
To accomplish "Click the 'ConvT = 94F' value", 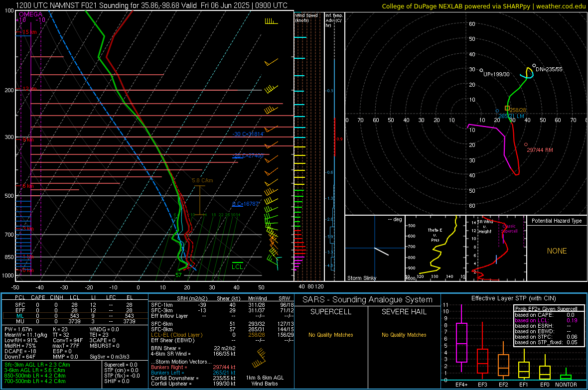I will [67, 341].
